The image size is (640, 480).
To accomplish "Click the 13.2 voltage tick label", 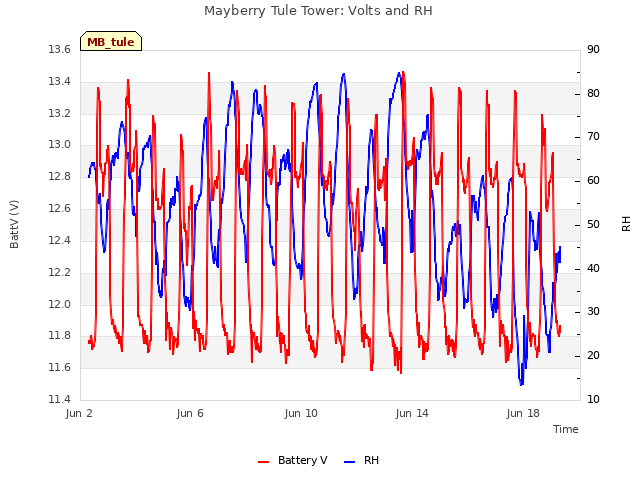I will click(60, 113).
